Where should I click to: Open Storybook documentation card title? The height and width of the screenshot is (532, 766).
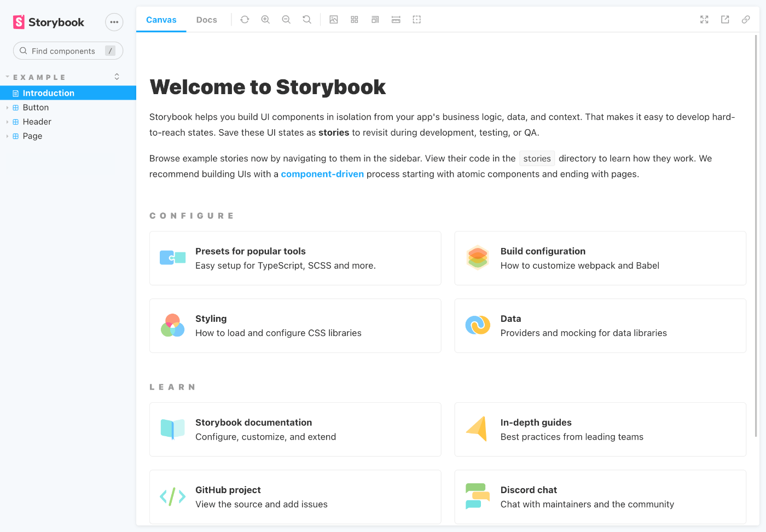(x=254, y=423)
